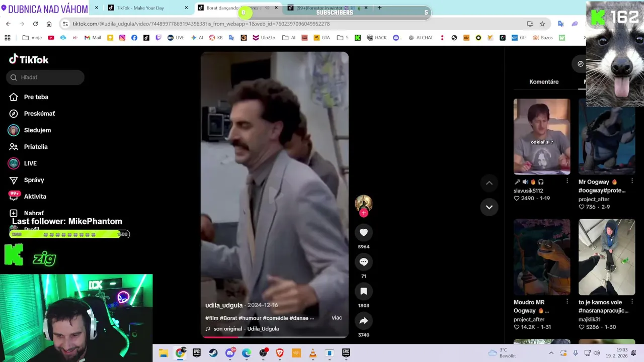Screen dimensions: 644x362
Task: Show hidden system tray icons
Action: [x=551, y=353]
